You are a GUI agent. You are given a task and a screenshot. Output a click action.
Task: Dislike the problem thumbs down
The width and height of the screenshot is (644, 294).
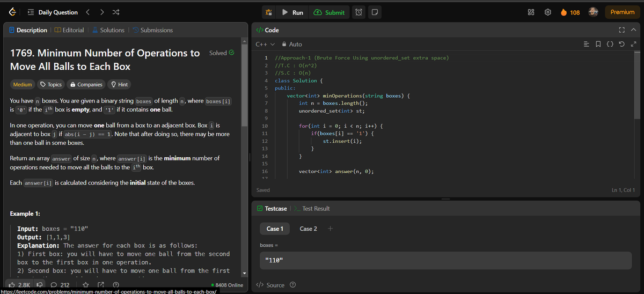(x=40, y=285)
